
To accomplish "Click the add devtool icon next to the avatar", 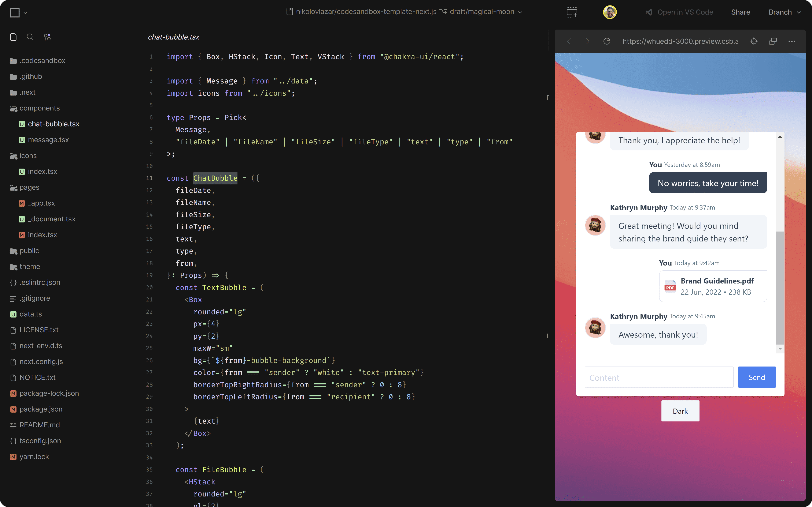I will 572,12.
